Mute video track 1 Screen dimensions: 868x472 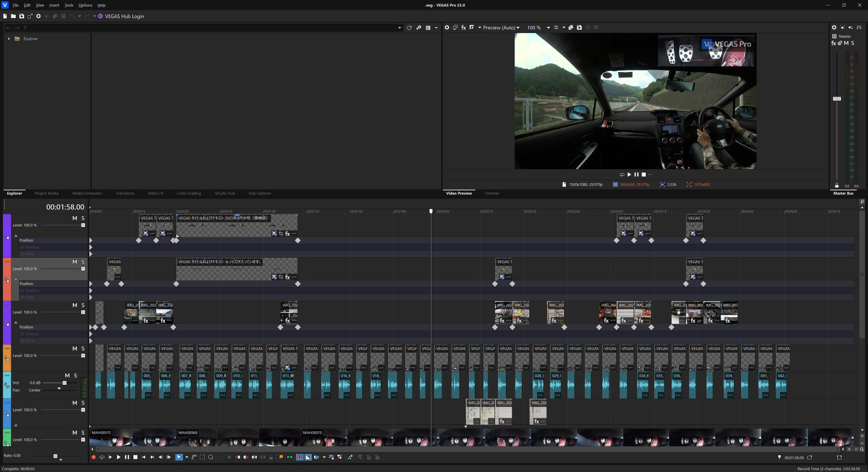[x=75, y=218]
